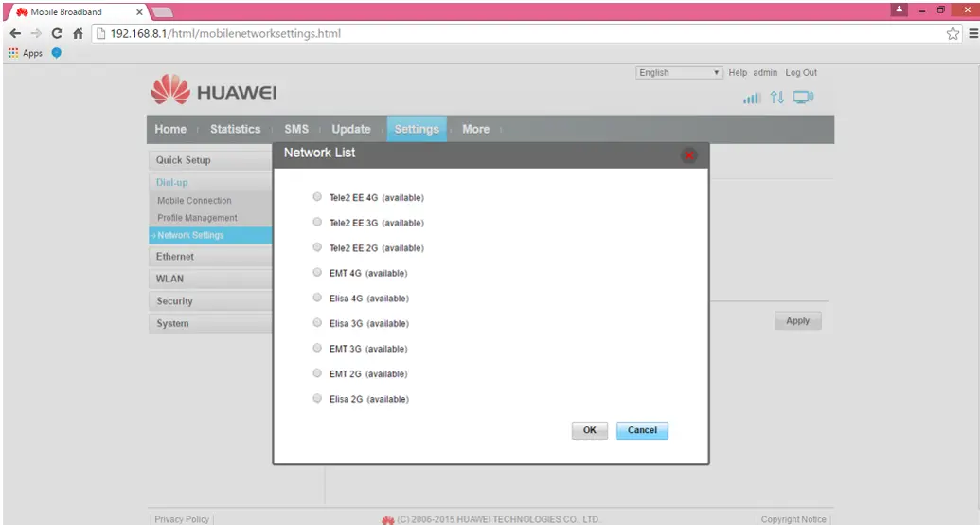Cancel the Network List dialog

click(642, 430)
